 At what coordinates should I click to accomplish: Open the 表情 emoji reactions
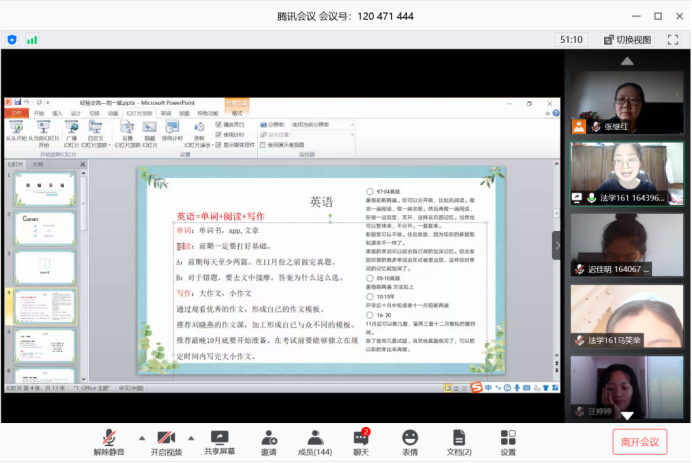(x=410, y=438)
